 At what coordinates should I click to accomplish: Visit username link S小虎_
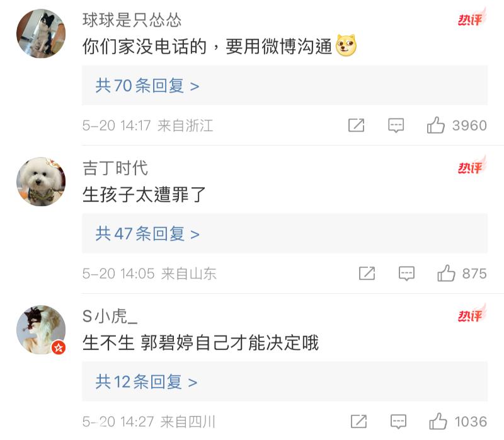click(x=110, y=316)
